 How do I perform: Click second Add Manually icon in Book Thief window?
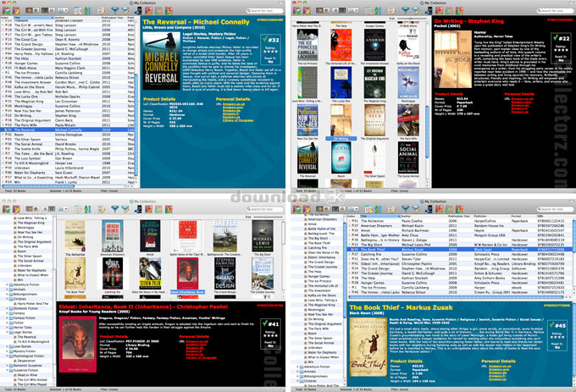(307, 209)
